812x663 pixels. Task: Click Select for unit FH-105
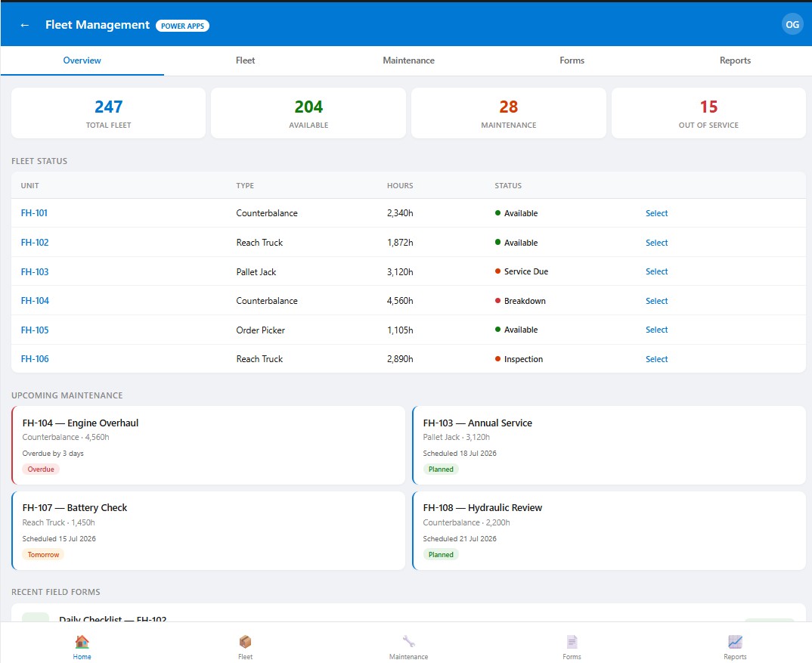point(656,330)
